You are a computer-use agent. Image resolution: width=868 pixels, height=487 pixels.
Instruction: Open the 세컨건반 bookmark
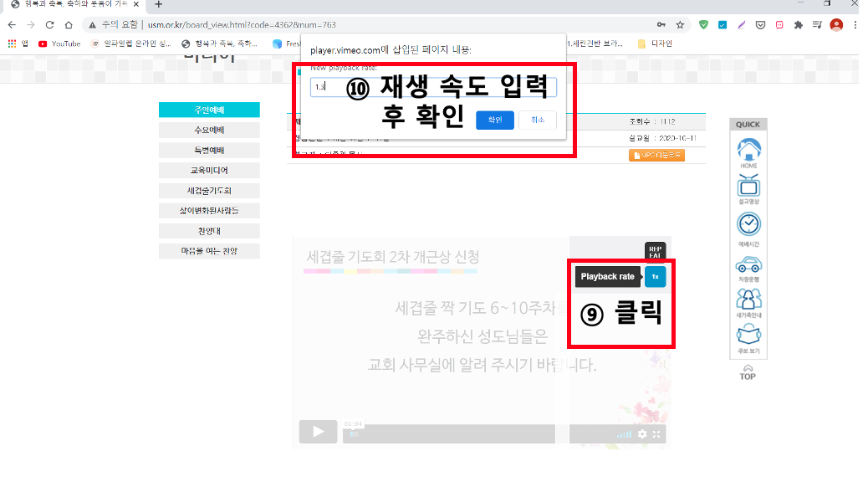pyautogui.click(x=595, y=44)
